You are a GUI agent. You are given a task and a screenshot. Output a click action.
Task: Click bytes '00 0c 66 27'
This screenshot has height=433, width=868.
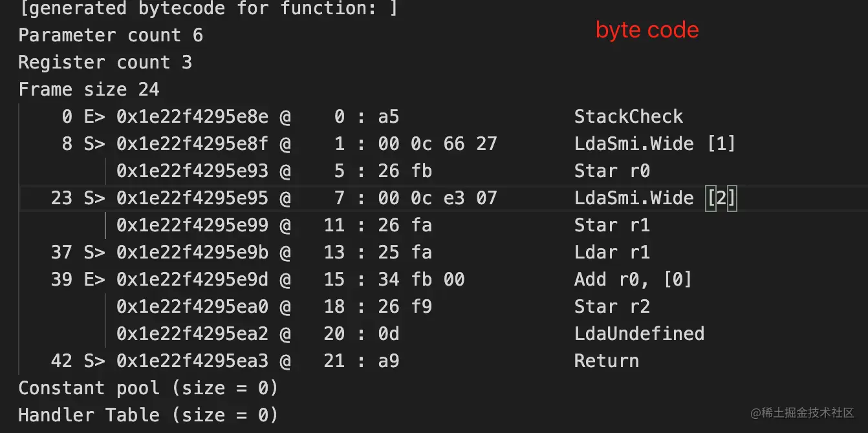click(437, 143)
